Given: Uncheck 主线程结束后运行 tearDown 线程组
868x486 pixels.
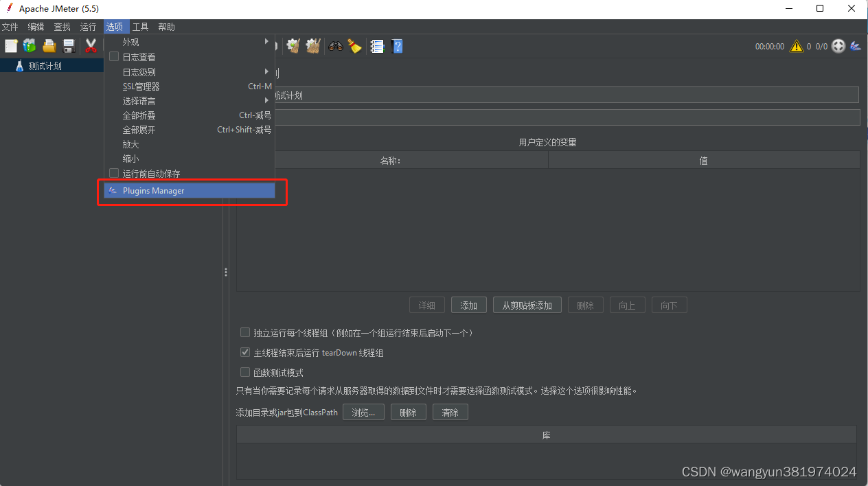Looking at the screenshot, I should (x=245, y=352).
